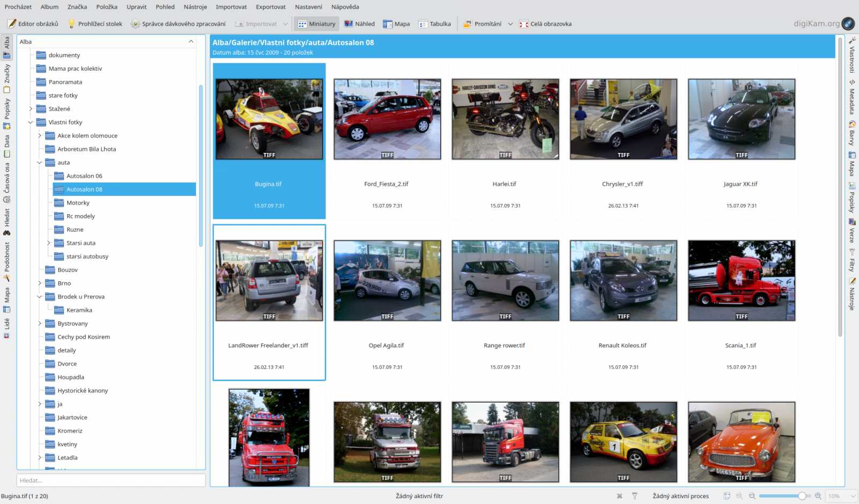
Task: Select Motorky album in tree
Action: (78, 203)
